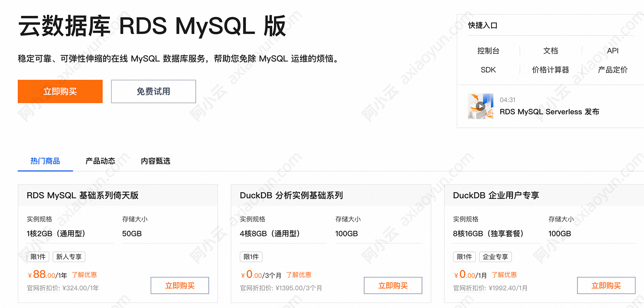Click 立即购买 on DuckDB 企业用户专享 card
This screenshot has height=308, width=644.
tap(606, 285)
